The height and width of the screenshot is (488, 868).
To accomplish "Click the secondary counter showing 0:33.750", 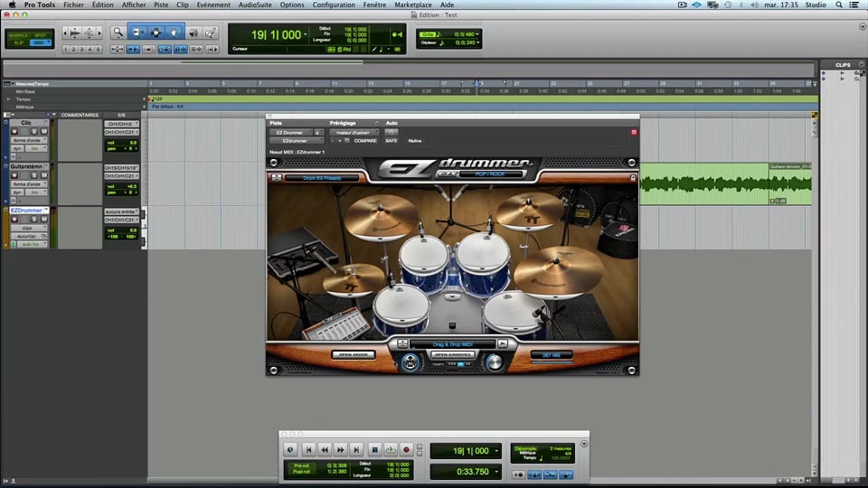I will tap(466, 472).
